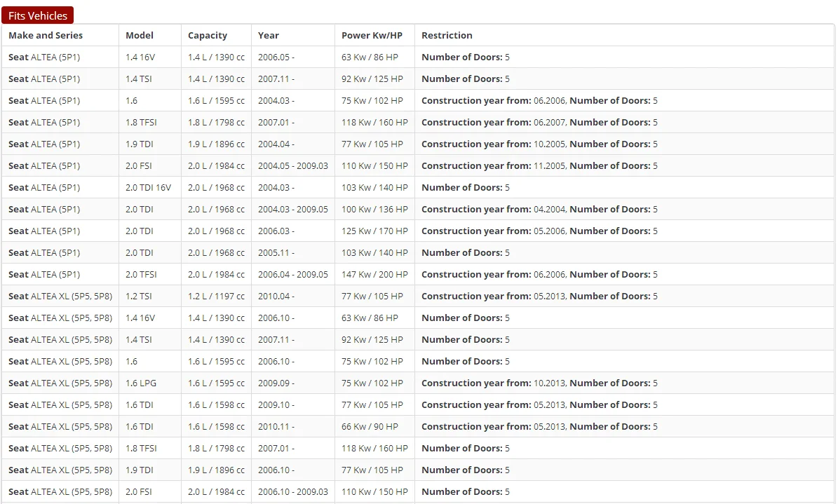
Task: Click 1.6 L / 1595 cc in ALTEA (5P1) row
Action: point(217,100)
